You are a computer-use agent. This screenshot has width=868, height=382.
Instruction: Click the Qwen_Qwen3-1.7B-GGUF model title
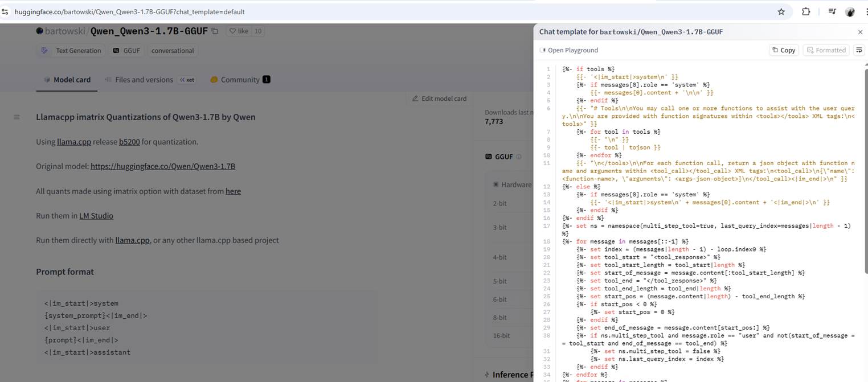pyautogui.click(x=149, y=31)
